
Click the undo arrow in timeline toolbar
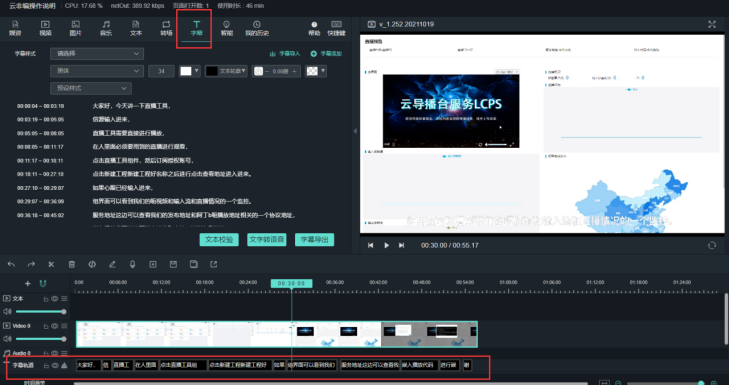point(11,264)
